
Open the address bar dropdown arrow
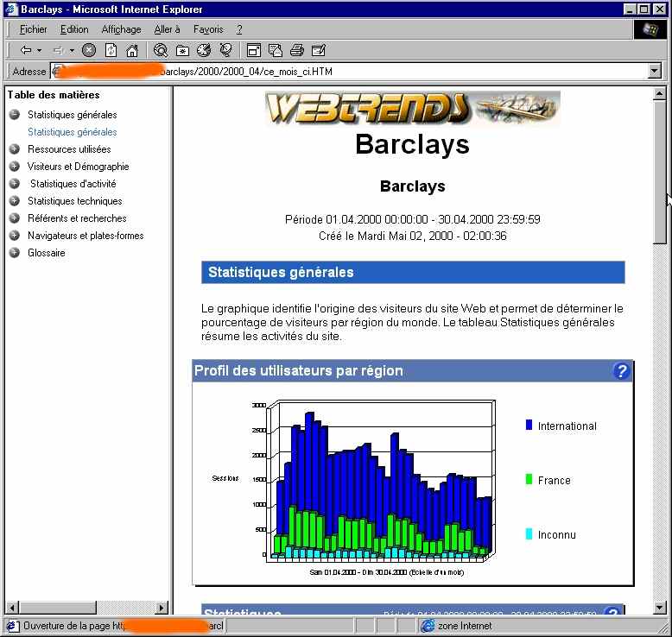click(x=655, y=71)
